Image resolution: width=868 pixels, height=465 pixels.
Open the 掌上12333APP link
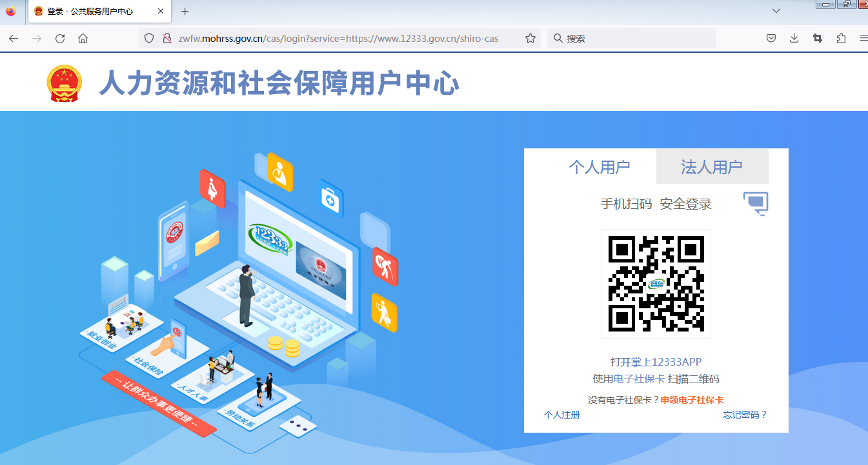(666, 362)
